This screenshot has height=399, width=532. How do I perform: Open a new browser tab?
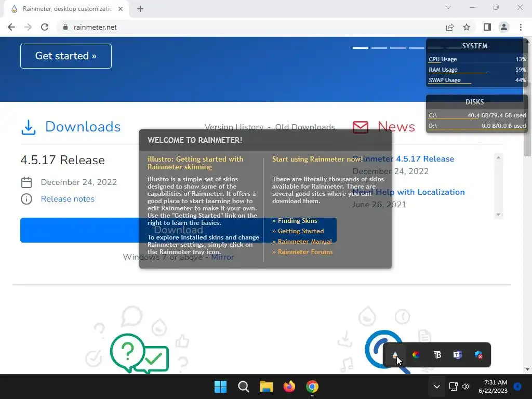coord(140,9)
